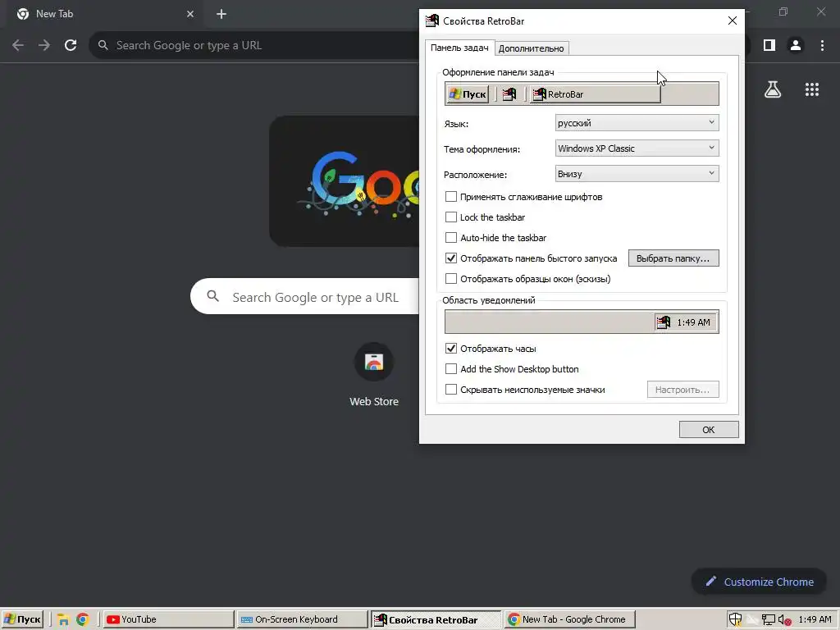Open Chrome Labs flask icon
This screenshot has width=840, height=630.
coord(773,89)
